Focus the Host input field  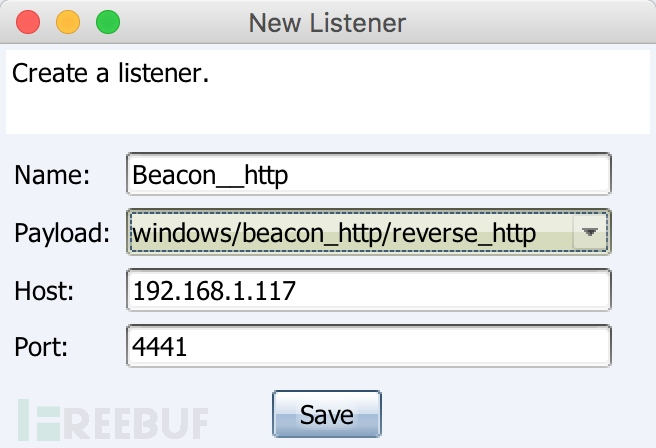(369, 290)
